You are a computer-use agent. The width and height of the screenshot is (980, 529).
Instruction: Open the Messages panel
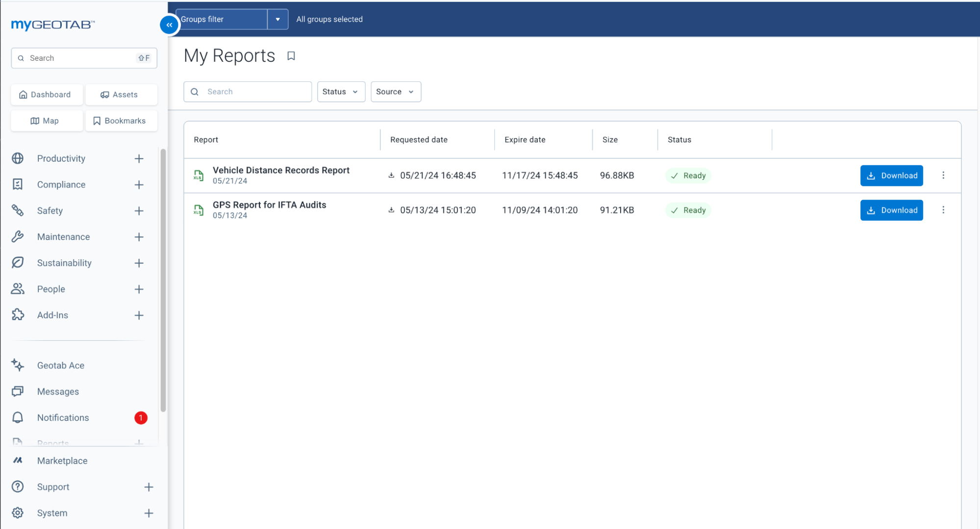coord(58,391)
